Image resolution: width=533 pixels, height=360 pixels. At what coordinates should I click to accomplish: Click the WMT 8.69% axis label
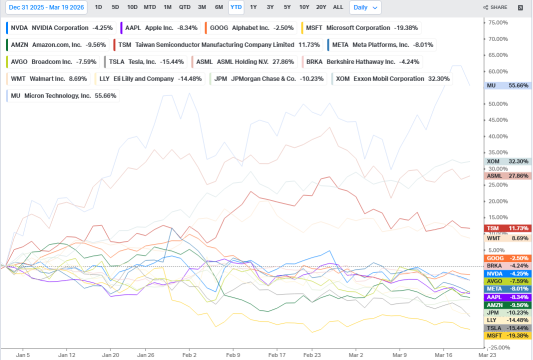coord(507,238)
